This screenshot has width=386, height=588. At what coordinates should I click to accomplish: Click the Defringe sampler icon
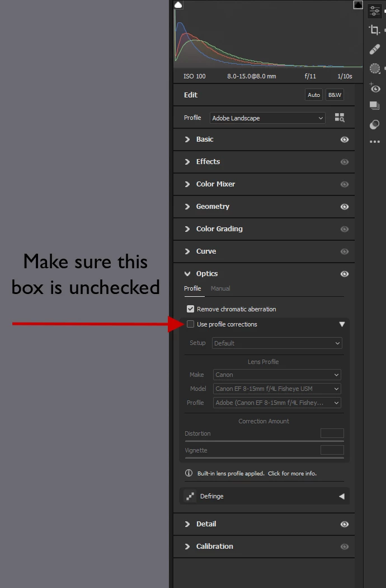(x=190, y=496)
